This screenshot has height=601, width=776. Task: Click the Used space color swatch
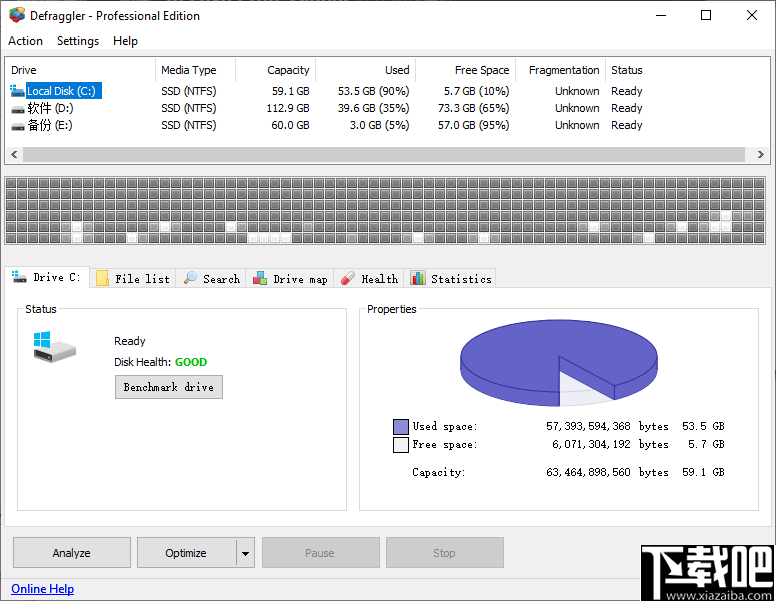(x=401, y=427)
